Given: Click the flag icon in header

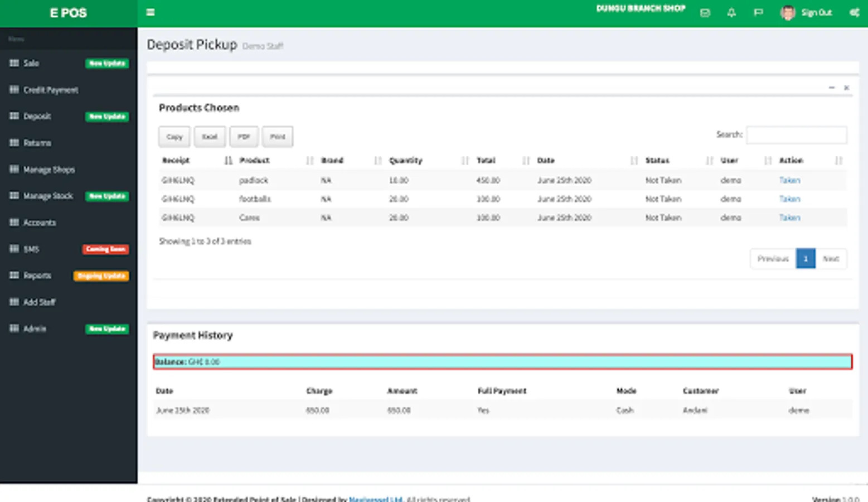Looking at the screenshot, I should pos(758,12).
